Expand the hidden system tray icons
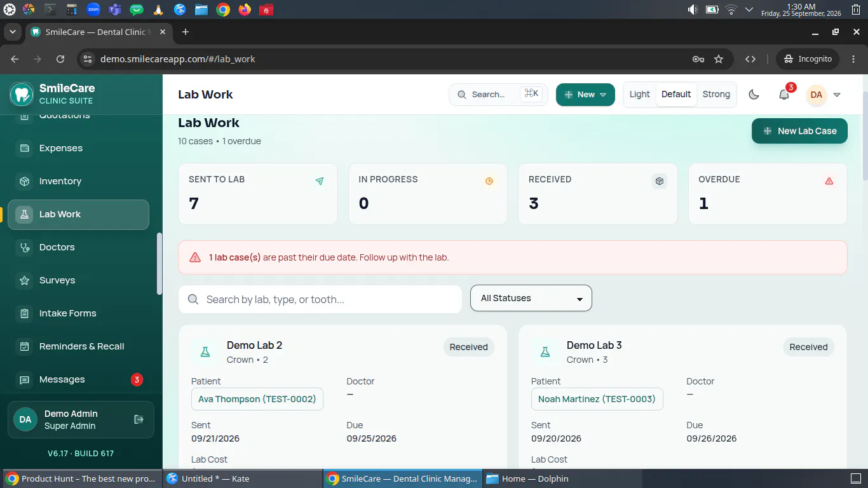 point(749,10)
